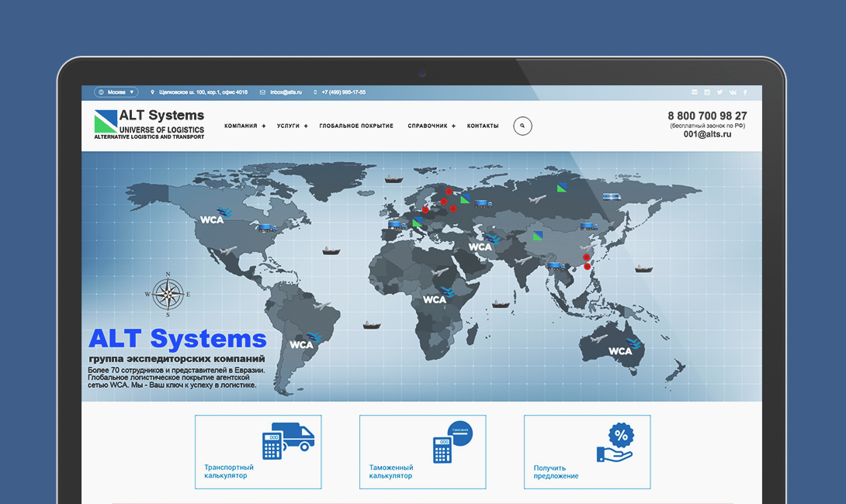Select the WCA marker over South America

click(305, 342)
